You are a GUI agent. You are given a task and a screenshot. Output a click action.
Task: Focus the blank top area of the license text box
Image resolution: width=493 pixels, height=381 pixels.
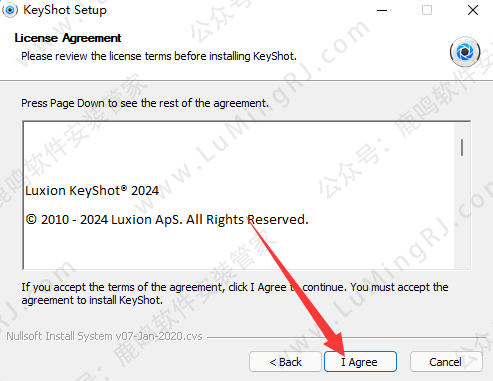[238, 150]
